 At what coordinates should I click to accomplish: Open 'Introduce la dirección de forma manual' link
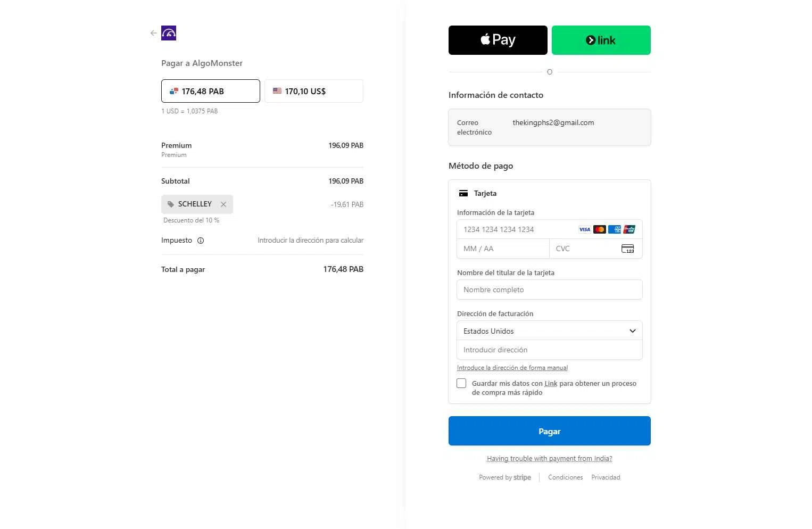[x=512, y=368]
